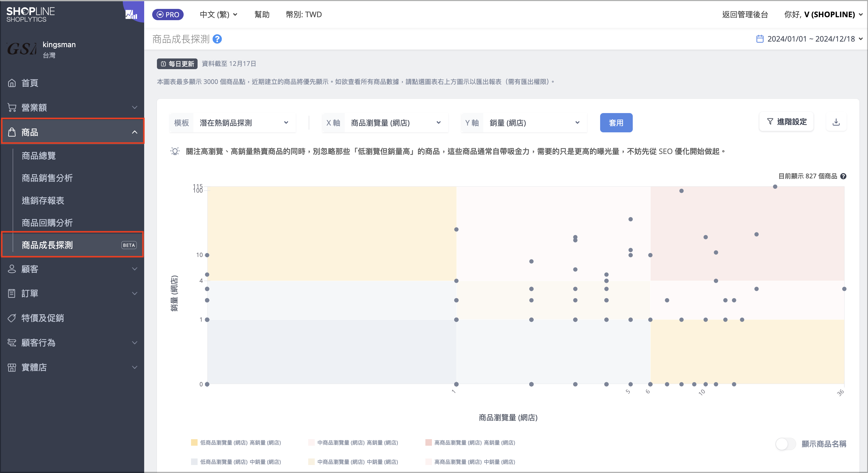Expand the 訂單 menu chevron
The height and width of the screenshot is (473, 868).
(x=134, y=293)
